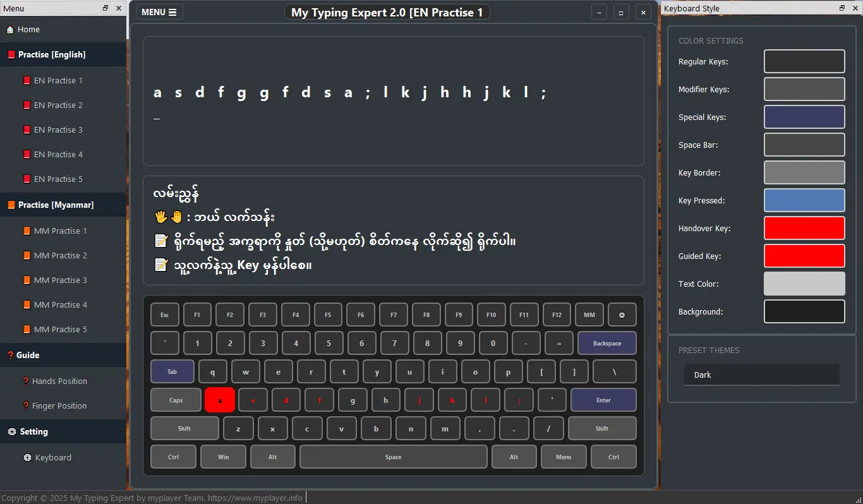
Task: Pick Regular Keys color swatch
Action: tap(804, 62)
